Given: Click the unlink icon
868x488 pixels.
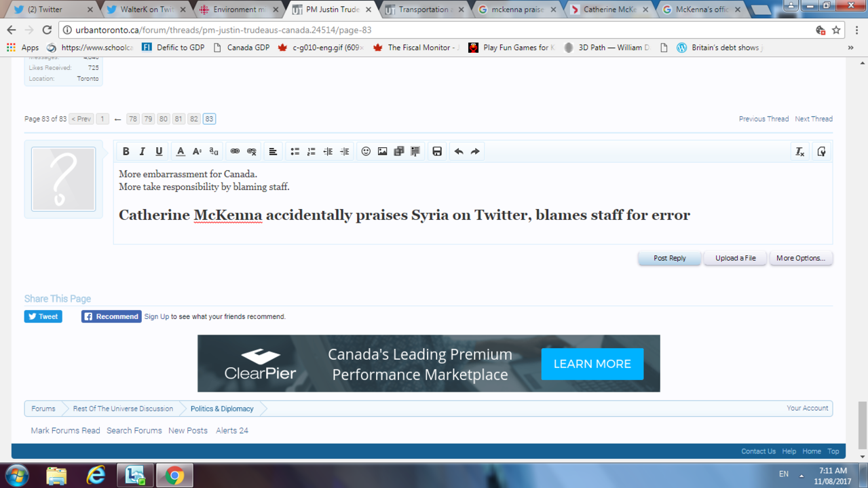Looking at the screenshot, I should point(252,151).
